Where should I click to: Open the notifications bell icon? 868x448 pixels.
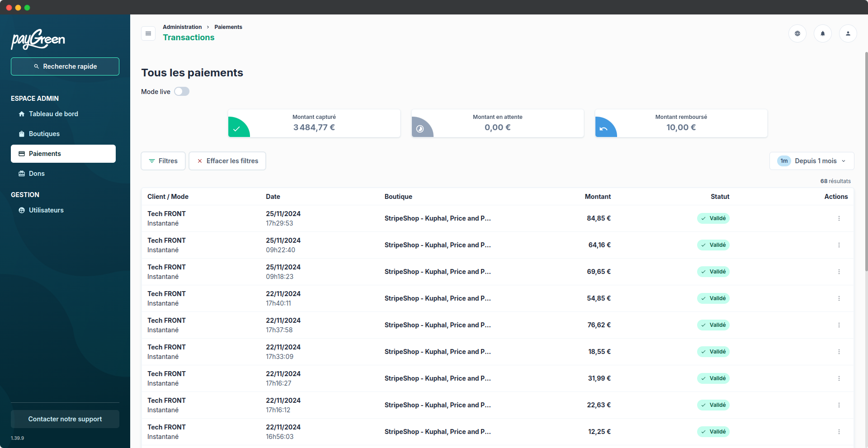tap(822, 33)
